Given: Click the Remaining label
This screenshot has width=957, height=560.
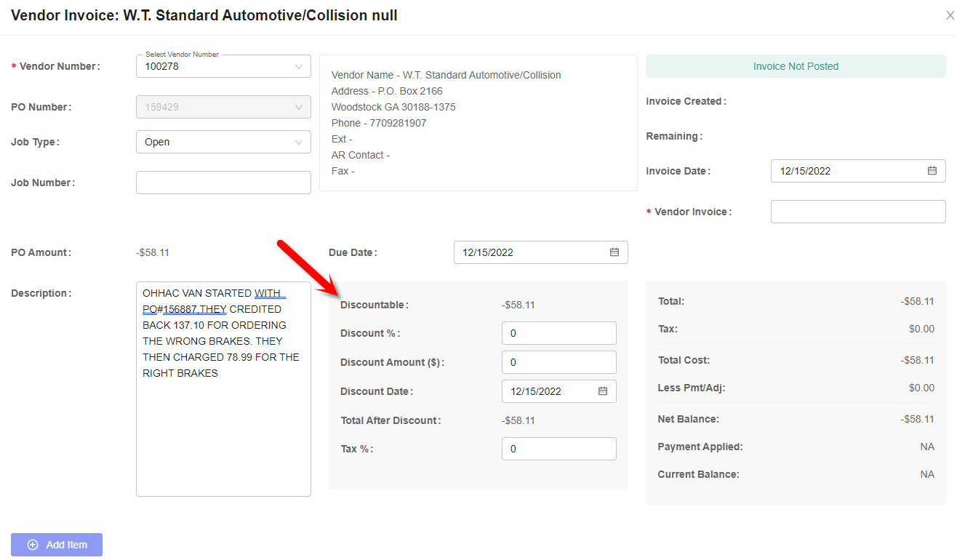Looking at the screenshot, I should click(674, 136).
